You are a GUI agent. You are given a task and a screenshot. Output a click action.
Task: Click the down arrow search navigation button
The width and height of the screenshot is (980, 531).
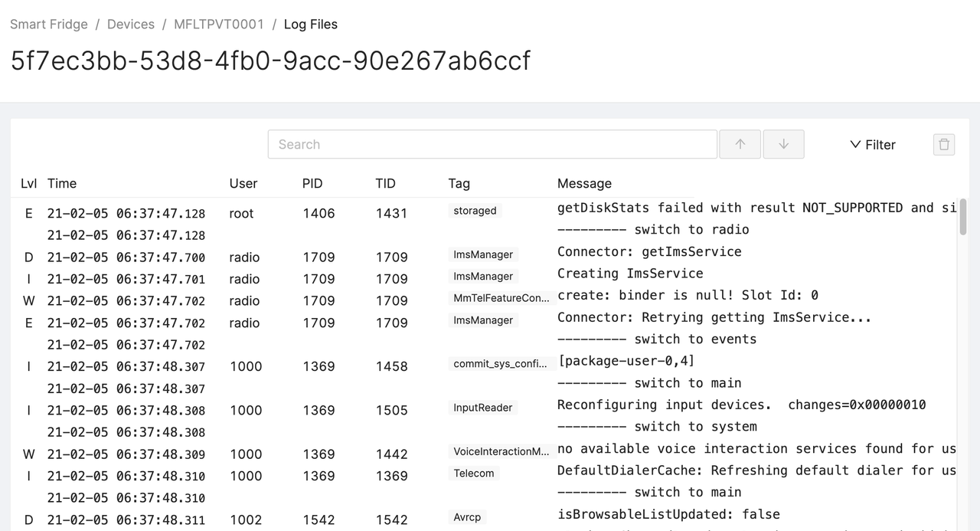[783, 144]
